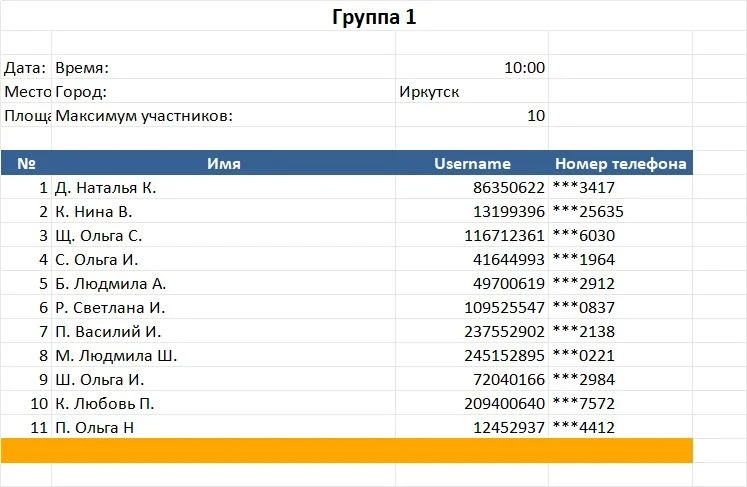Select the phone cell '***2984'

click(620, 379)
